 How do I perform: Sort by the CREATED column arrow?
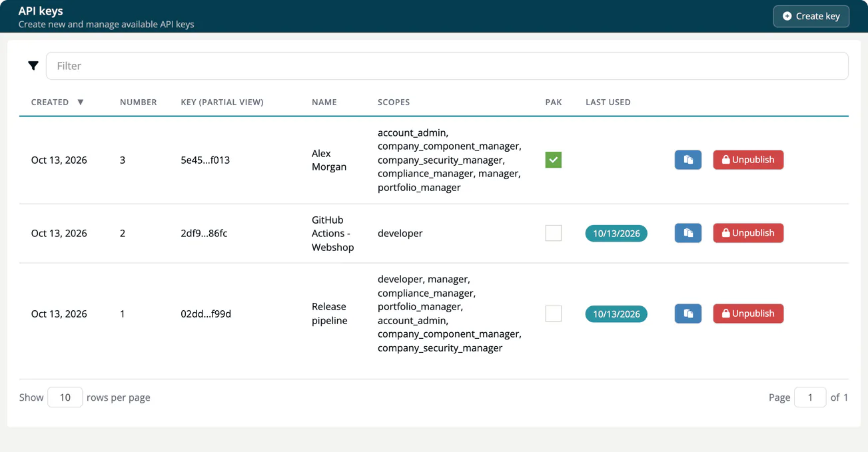81,102
